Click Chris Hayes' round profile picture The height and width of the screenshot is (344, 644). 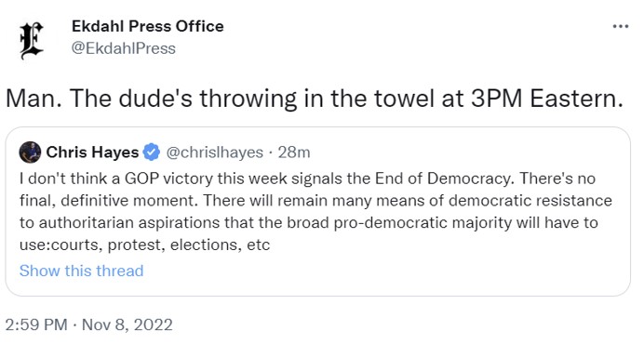[x=30, y=152]
